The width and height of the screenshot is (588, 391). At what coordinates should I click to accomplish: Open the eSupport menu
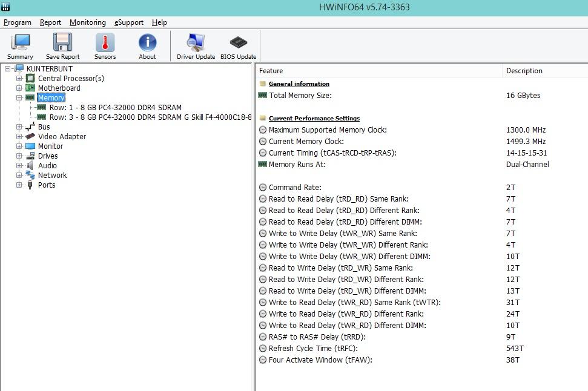(128, 22)
